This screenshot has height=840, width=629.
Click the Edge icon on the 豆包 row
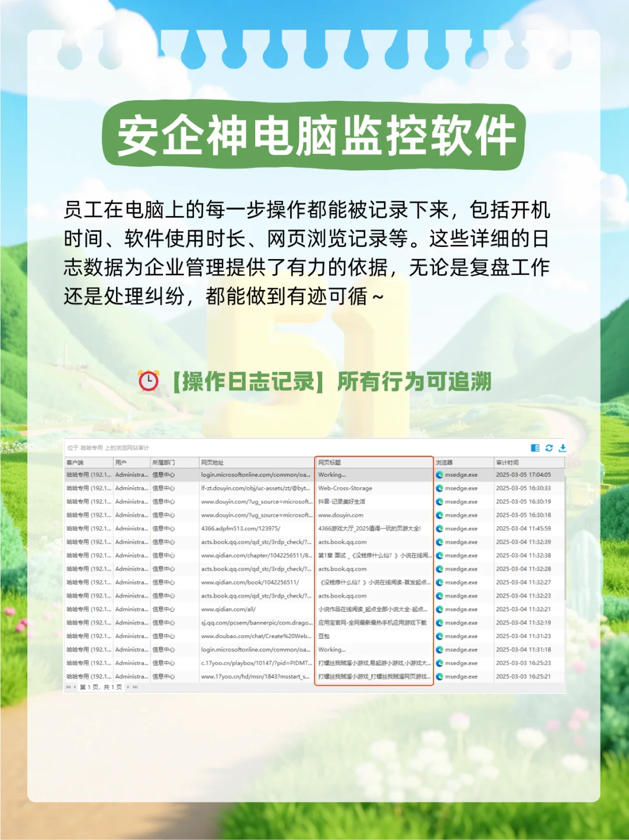[440, 636]
